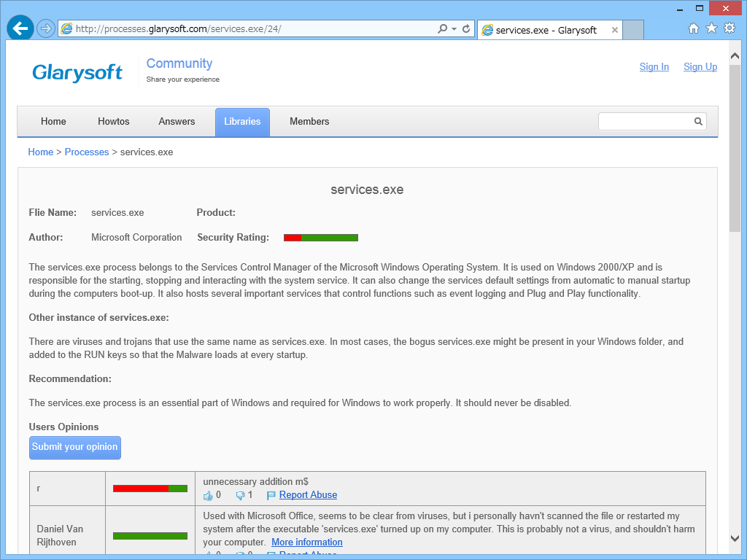Image resolution: width=747 pixels, height=560 pixels.
Task: Click Daniel Van Rijthoven's green rating bar
Action: (150, 536)
